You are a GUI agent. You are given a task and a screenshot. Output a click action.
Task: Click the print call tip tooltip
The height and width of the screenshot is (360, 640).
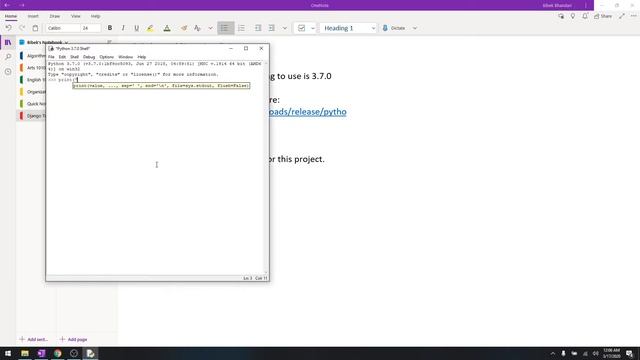(161, 86)
